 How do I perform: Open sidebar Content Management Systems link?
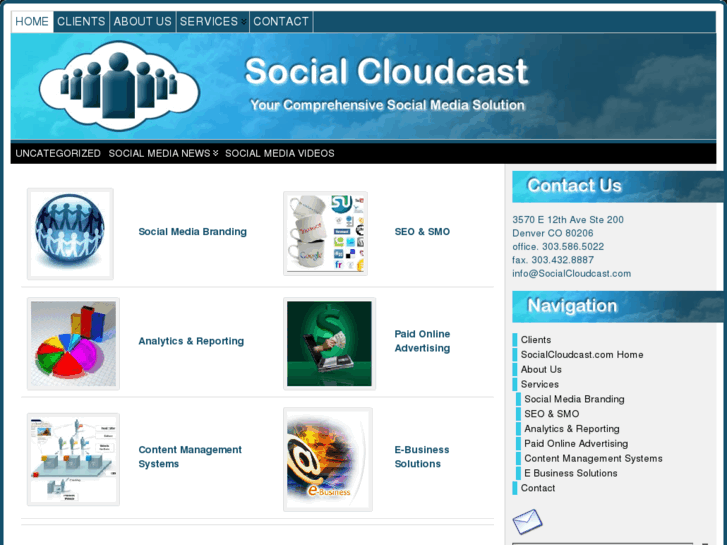point(593,458)
